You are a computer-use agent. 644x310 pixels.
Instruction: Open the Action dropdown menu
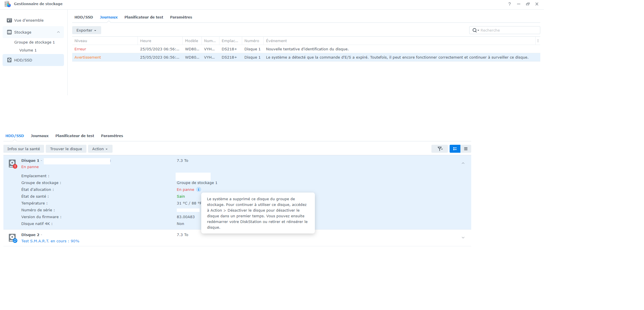tap(100, 149)
